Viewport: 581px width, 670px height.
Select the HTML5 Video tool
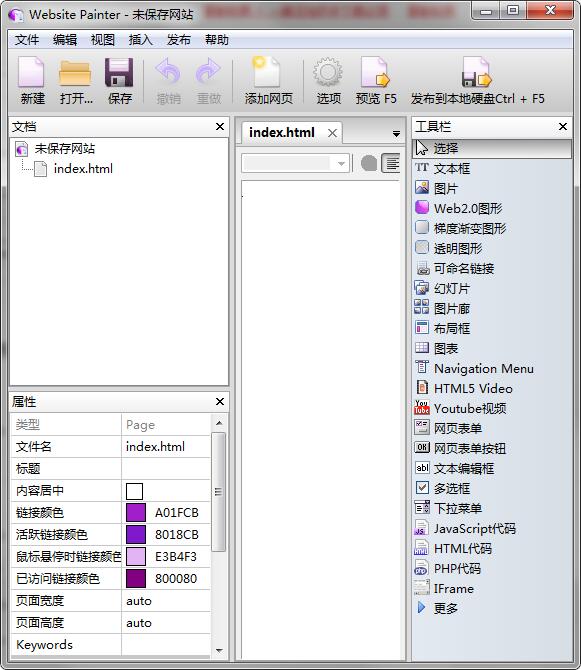(464, 388)
